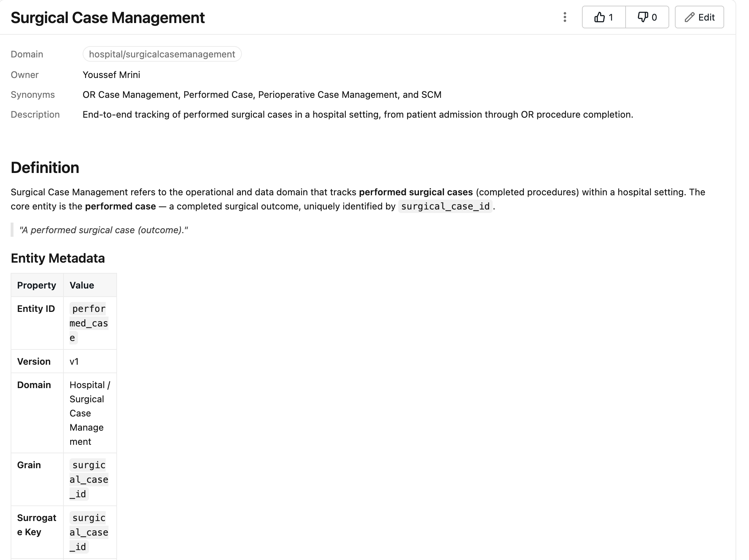Open the hospital/surgicalcasemanagement domain tag
This screenshot has height=560, width=749.
point(162,54)
